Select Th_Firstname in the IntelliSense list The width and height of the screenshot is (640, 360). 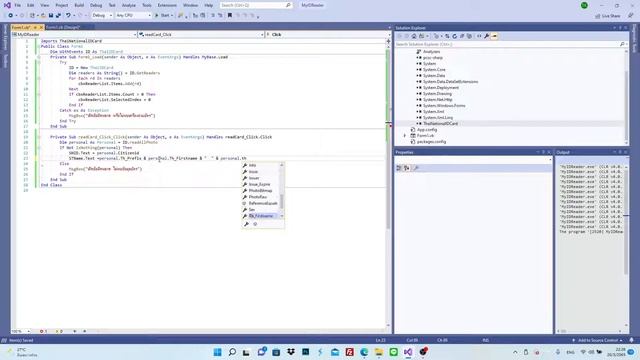261,216
